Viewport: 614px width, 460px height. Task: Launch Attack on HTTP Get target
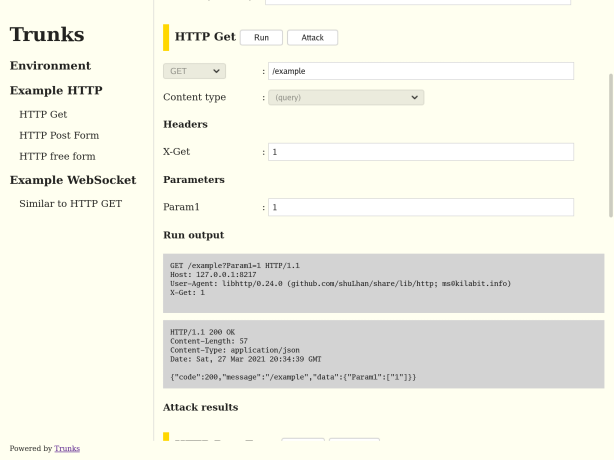tap(312, 38)
